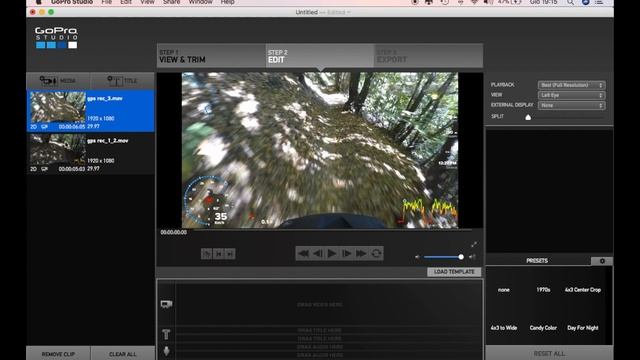Open the File menu
The height and width of the screenshot is (360, 640).
click(107, 2)
